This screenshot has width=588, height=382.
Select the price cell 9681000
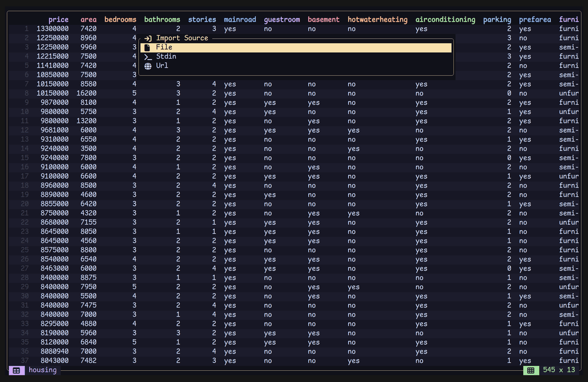point(55,130)
